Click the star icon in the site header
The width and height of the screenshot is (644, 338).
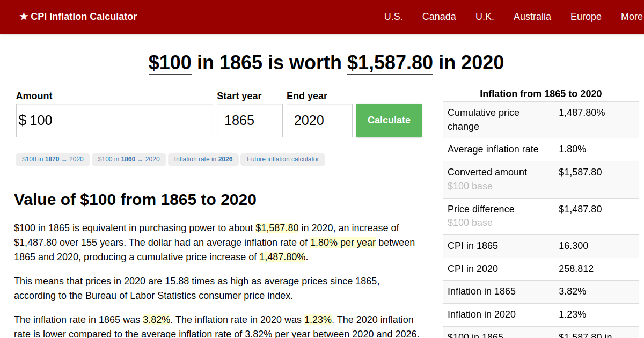pyautogui.click(x=23, y=17)
